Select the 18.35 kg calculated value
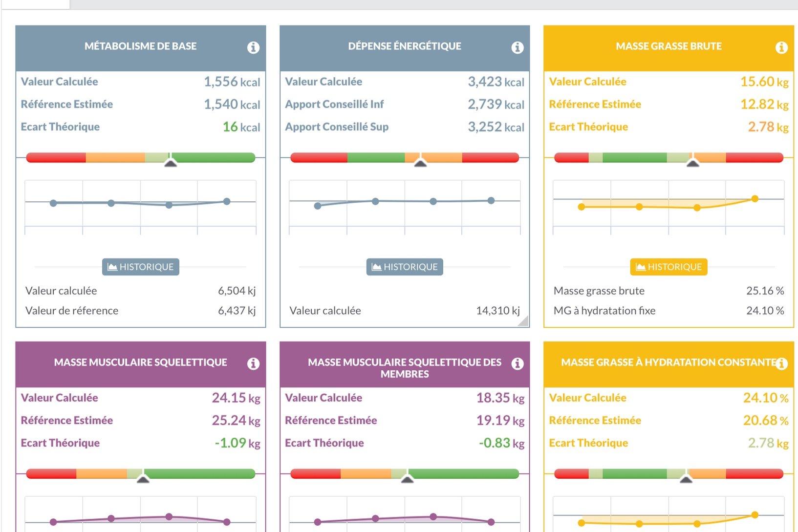798x532 pixels. 500,398
